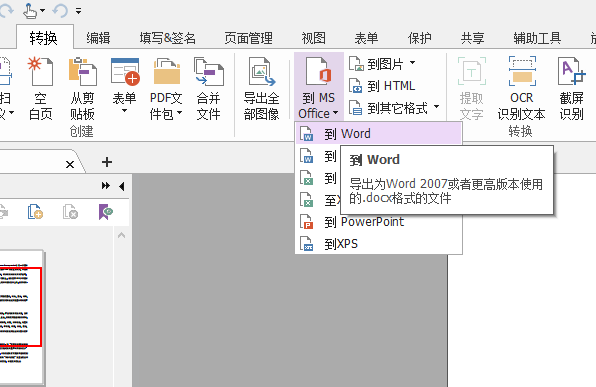The image size is (596, 387).
Task: Open the 编辑 ribbon tab
Action: point(98,38)
